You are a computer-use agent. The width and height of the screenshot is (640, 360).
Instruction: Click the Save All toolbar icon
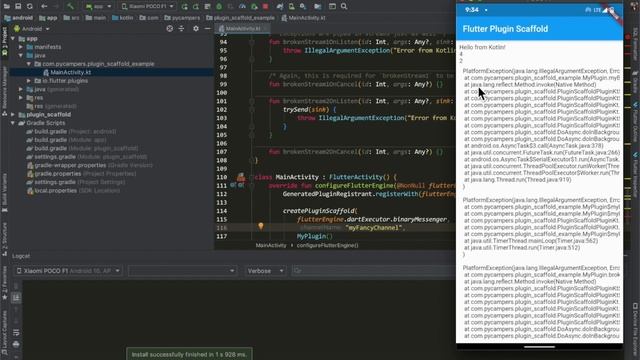[x=18, y=6]
